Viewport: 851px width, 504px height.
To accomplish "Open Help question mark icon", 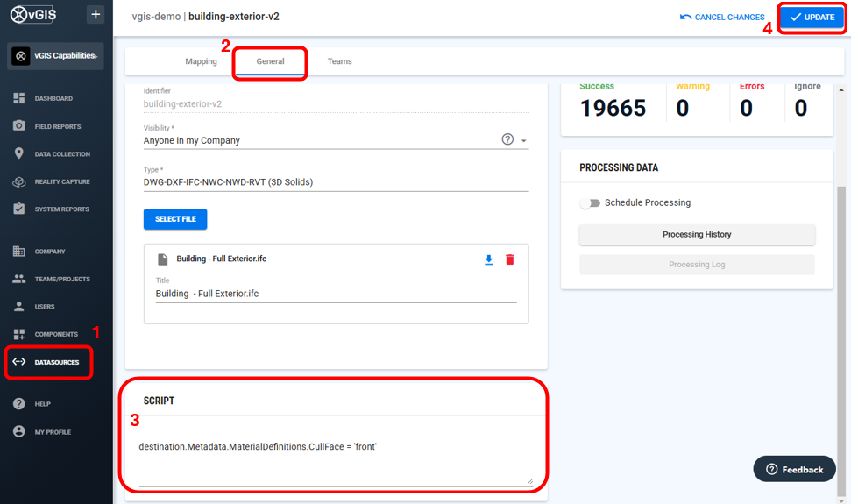I will 19,403.
